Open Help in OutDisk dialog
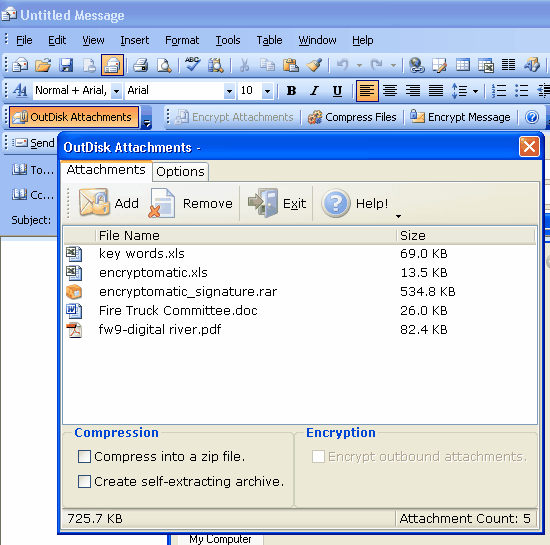The width and height of the screenshot is (550, 545). [x=354, y=203]
